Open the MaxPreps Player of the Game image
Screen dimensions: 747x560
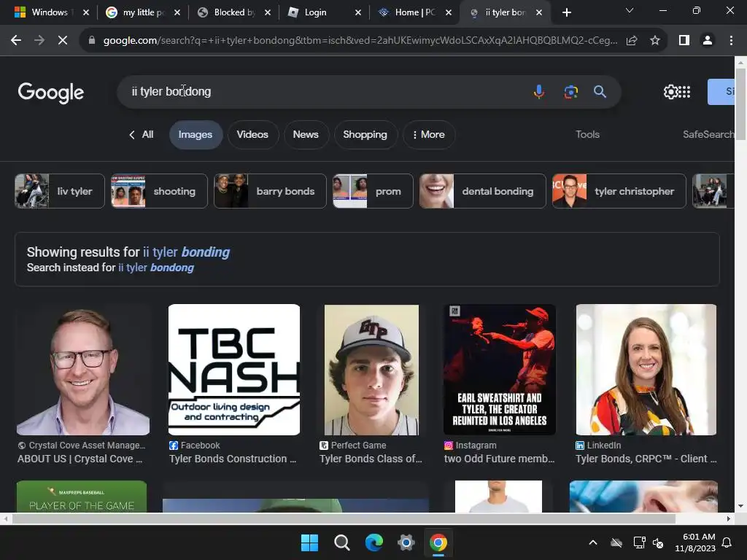coord(82,497)
